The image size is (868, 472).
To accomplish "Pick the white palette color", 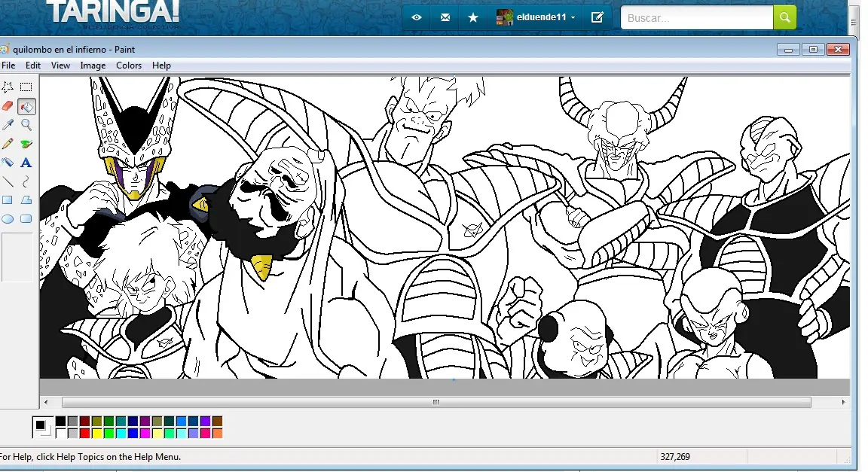I will [60, 434].
